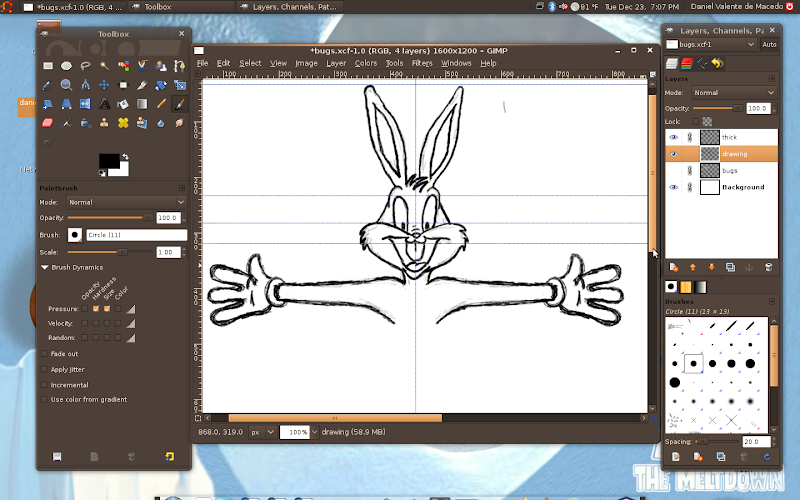Choose the Pencil tool
Image resolution: width=800 pixels, height=500 pixels.
coord(161,104)
